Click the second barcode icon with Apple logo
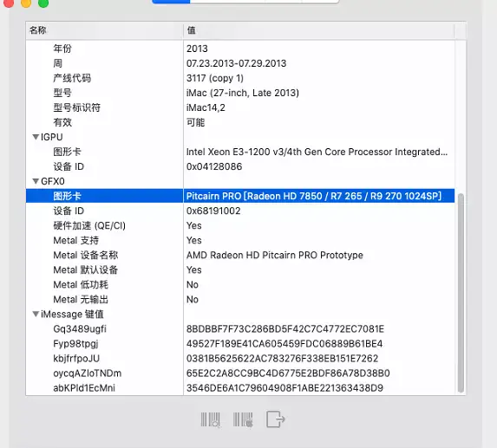The image size is (497, 448). tap(243, 419)
